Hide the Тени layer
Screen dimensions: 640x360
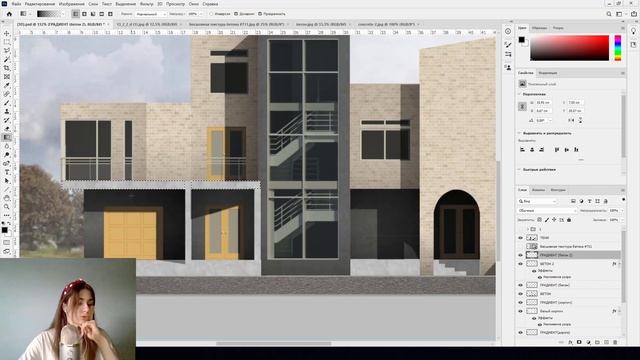coord(520,238)
